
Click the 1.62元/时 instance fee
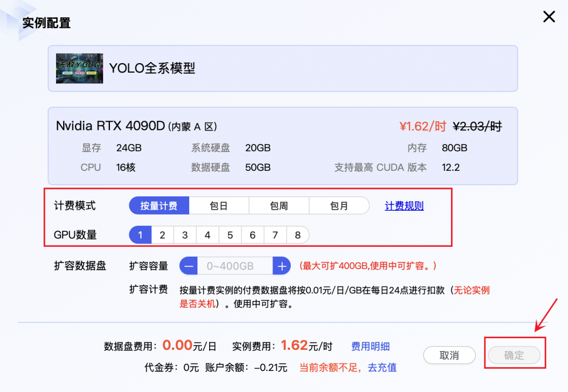[x=306, y=345]
